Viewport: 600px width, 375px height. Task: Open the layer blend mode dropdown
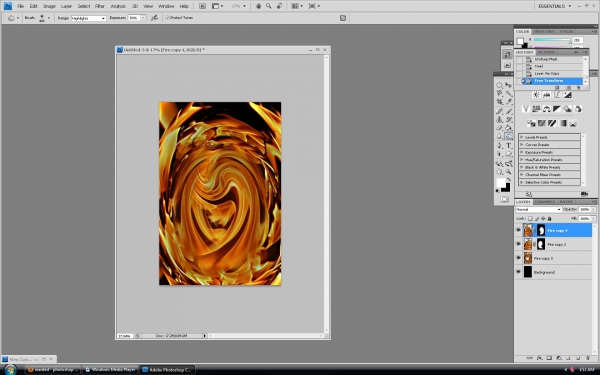[x=538, y=209]
